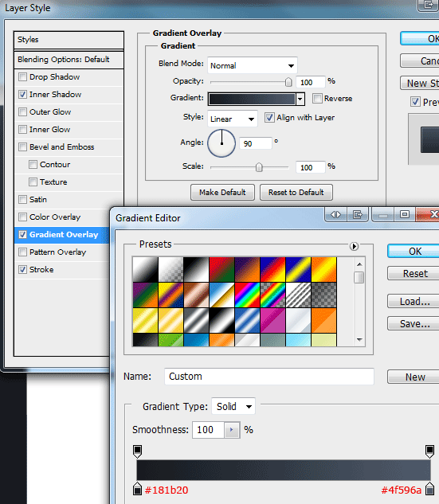Select the Inner Shadow style label

55,95
